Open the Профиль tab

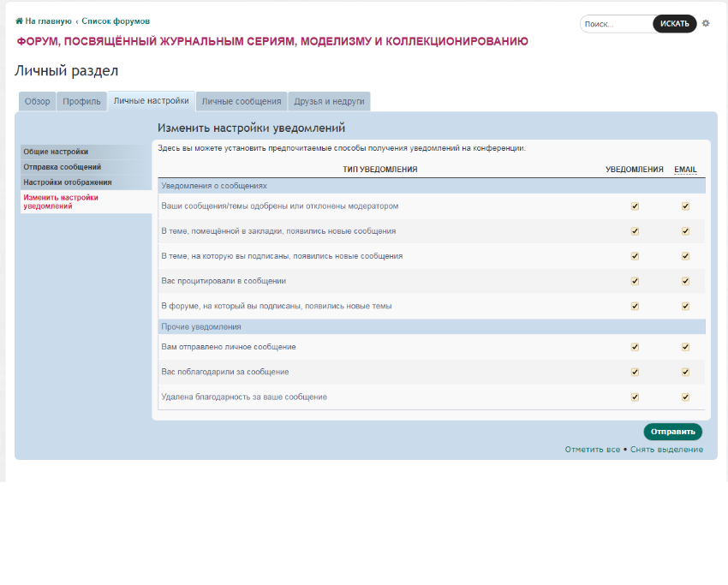pyautogui.click(x=82, y=101)
